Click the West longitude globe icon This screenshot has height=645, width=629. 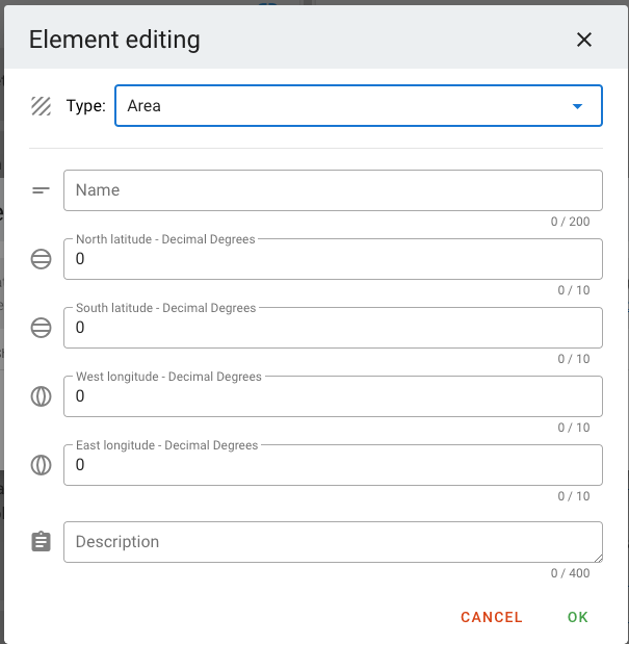coord(41,397)
